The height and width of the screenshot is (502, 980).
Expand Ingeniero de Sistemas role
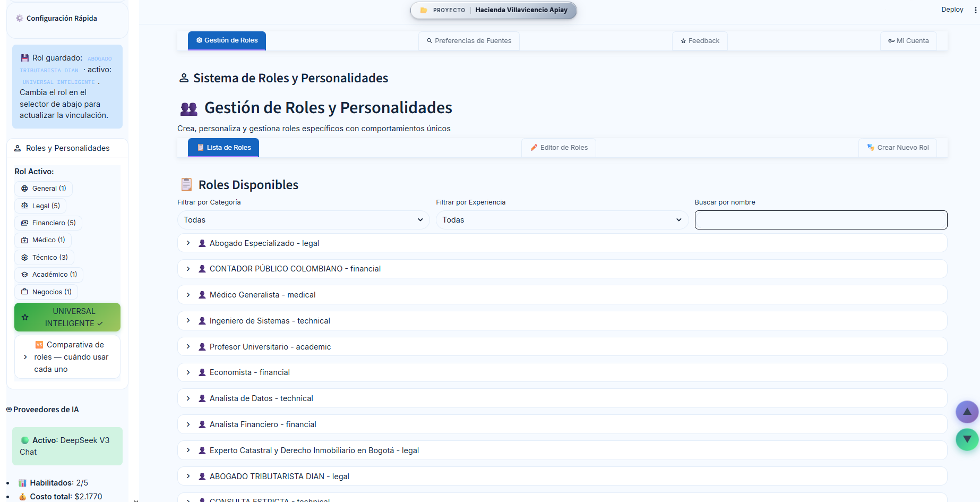coord(562,321)
